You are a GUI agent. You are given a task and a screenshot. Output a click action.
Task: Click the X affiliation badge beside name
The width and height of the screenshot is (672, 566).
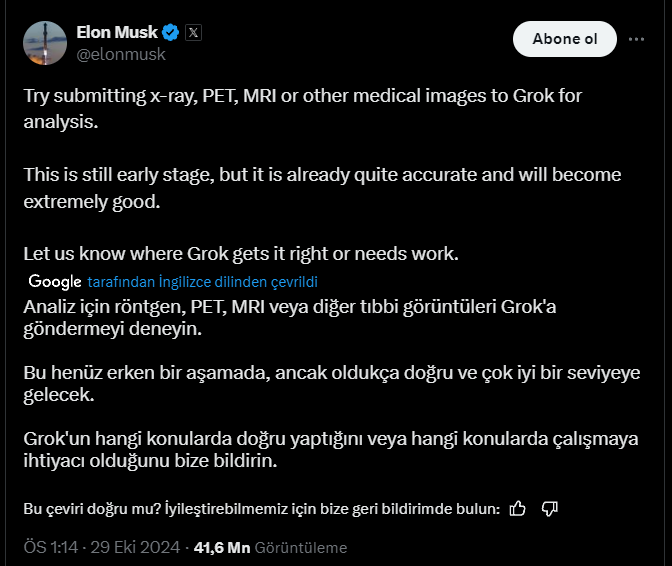[x=194, y=32]
